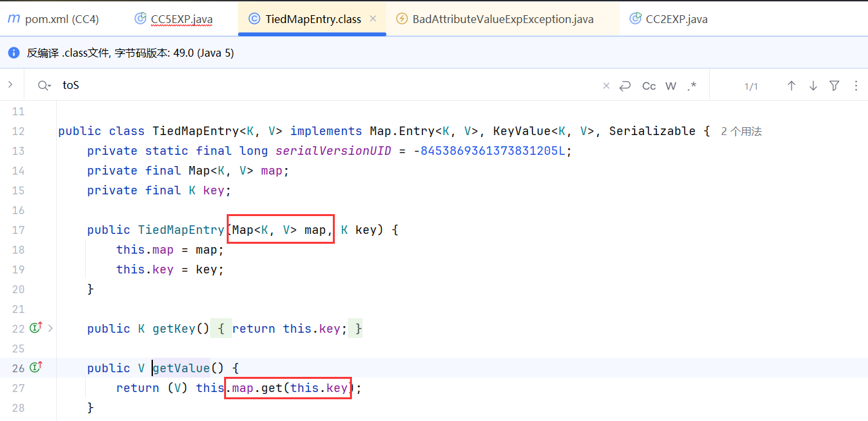Jump to previous occurrence with up arrow

point(792,86)
